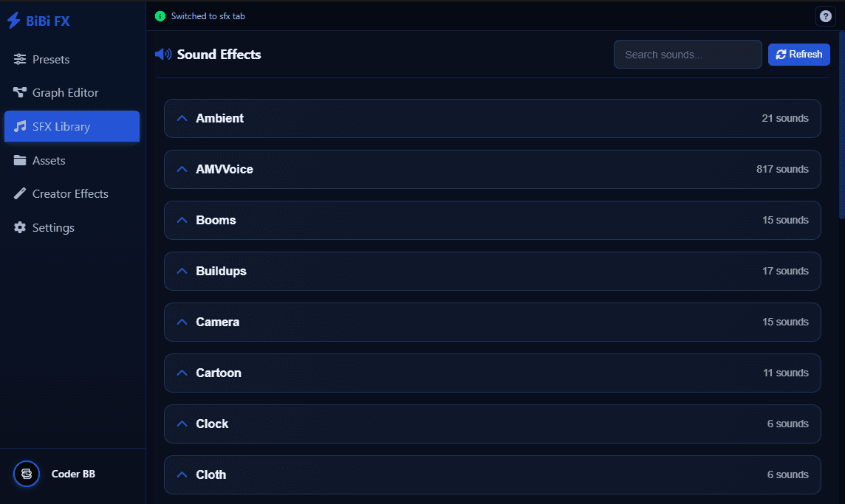The image size is (845, 504).
Task: Click the BiBi FX lightning logo
Action: pos(13,20)
